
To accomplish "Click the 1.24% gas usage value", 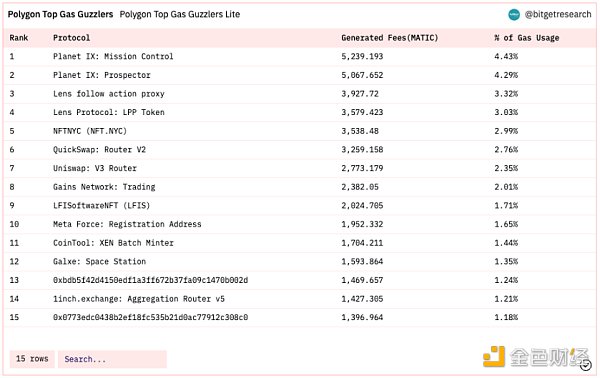I will point(506,280).
